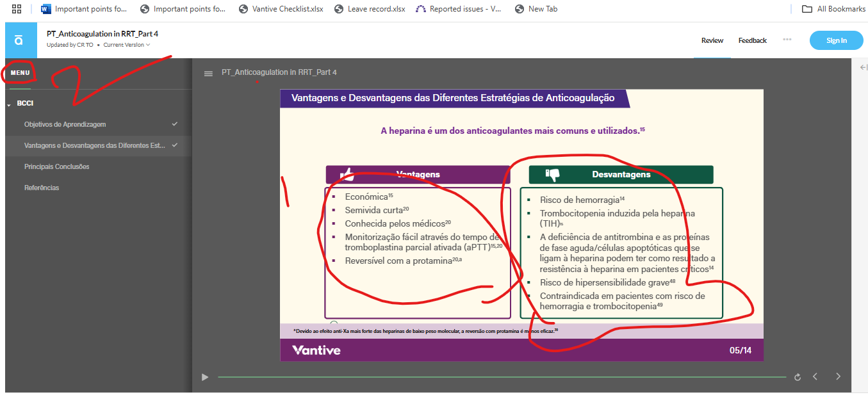The width and height of the screenshot is (868, 395).
Task: Click the PT_Anticoagulation in RRT_Part 4 page title
Action: pos(102,33)
